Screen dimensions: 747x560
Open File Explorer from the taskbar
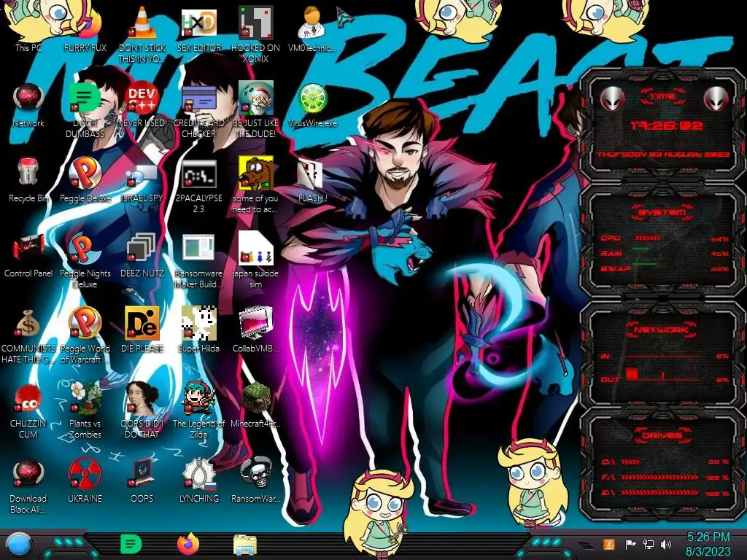click(x=245, y=545)
